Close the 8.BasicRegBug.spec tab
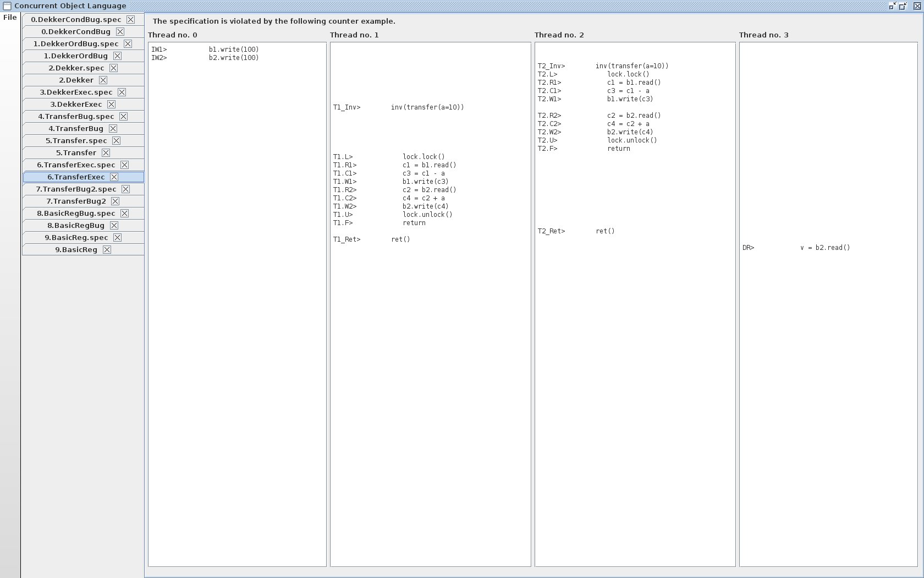Screen dimensions: 924x578 124,213
